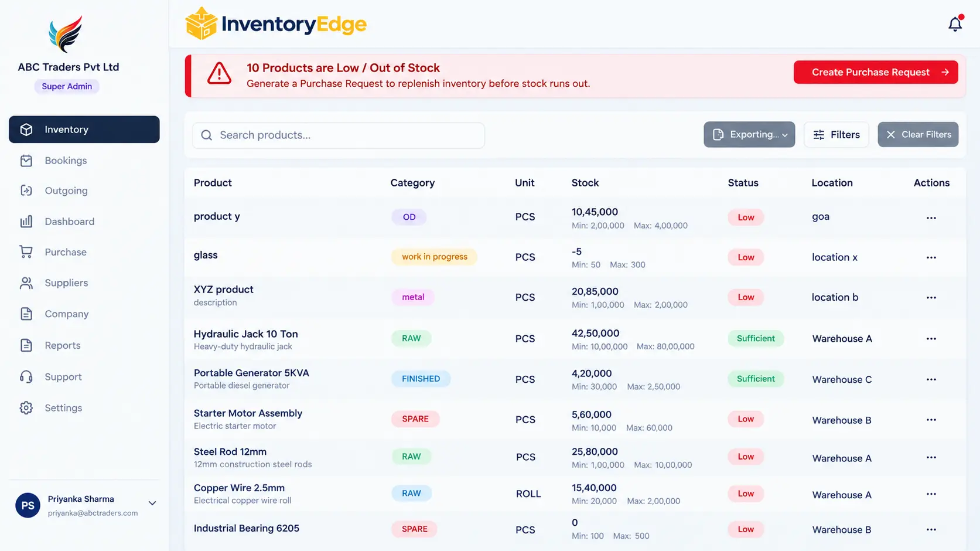Open actions for Hydraulic Jack 10 Ton

(931, 338)
